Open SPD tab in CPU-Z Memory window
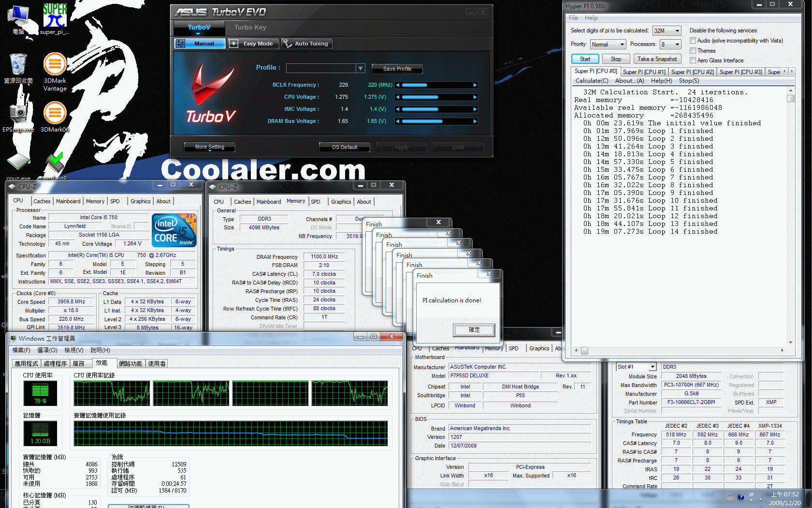Viewport: 812px width, 508px height. pyautogui.click(x=316, y=202)
